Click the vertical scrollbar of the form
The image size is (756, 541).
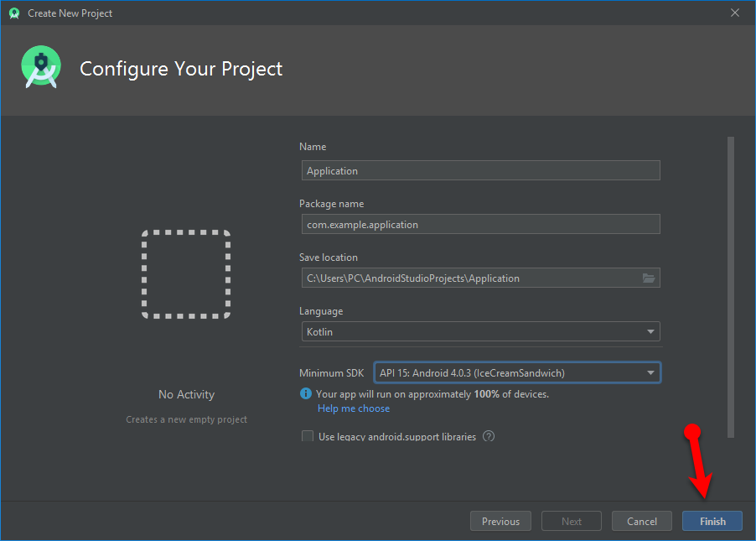731,285
